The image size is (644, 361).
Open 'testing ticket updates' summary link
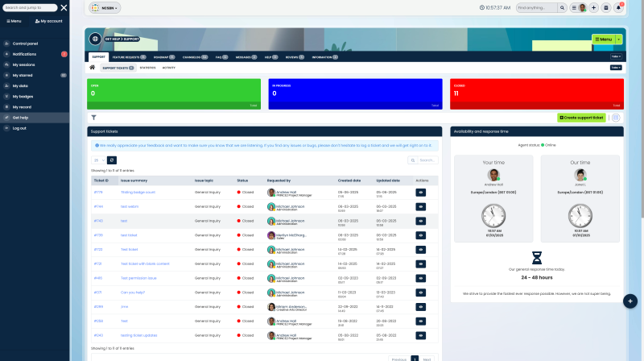pyautogui.click(x=138, y=335)
